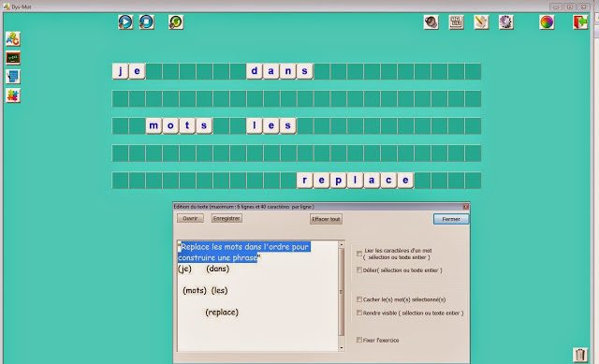The image size is (599, 364).
Task: Click the Fermer button
Action: coord(451,219)
